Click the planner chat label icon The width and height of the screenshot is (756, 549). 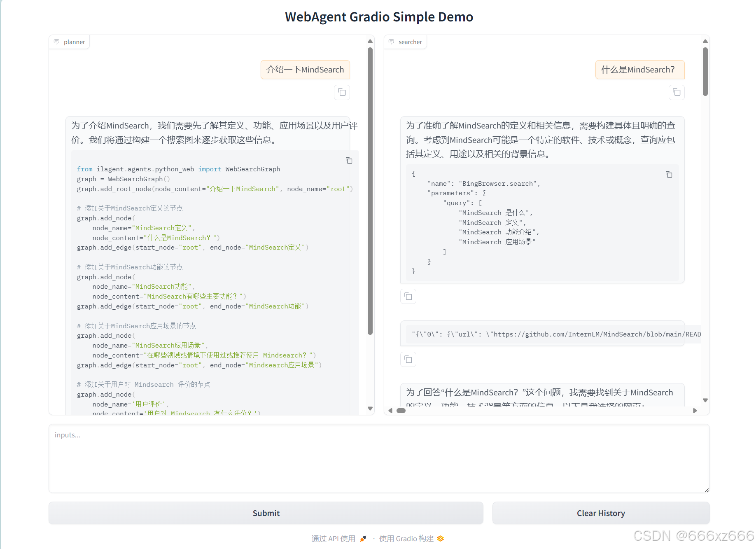click(x=57, y=42)
